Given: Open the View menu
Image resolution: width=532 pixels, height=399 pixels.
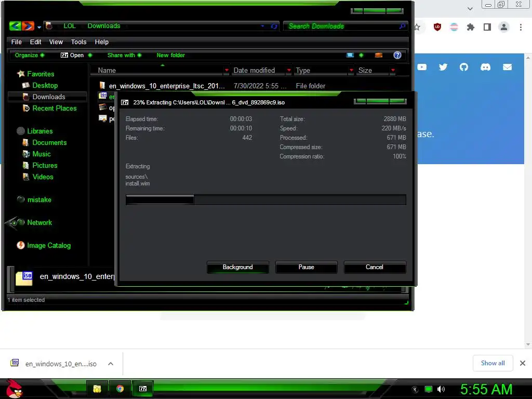Looking at the screenshot, I should click(56, 42).
